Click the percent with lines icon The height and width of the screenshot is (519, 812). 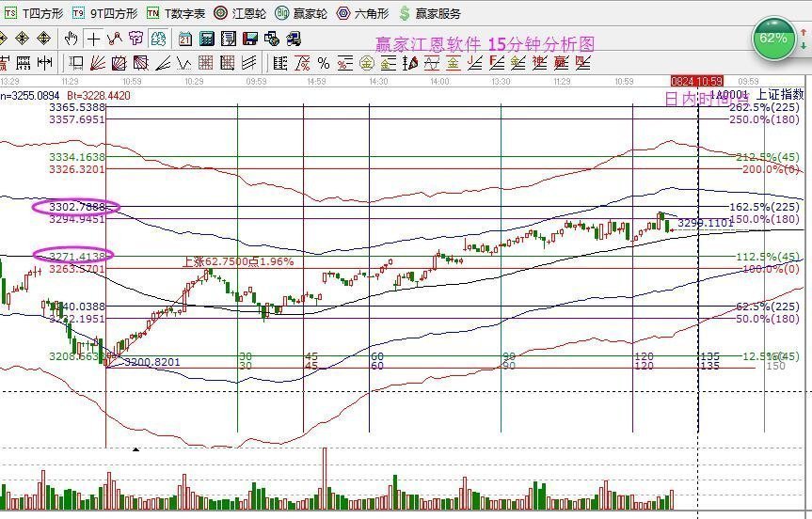pyautogui.click(x=345, y=63)
